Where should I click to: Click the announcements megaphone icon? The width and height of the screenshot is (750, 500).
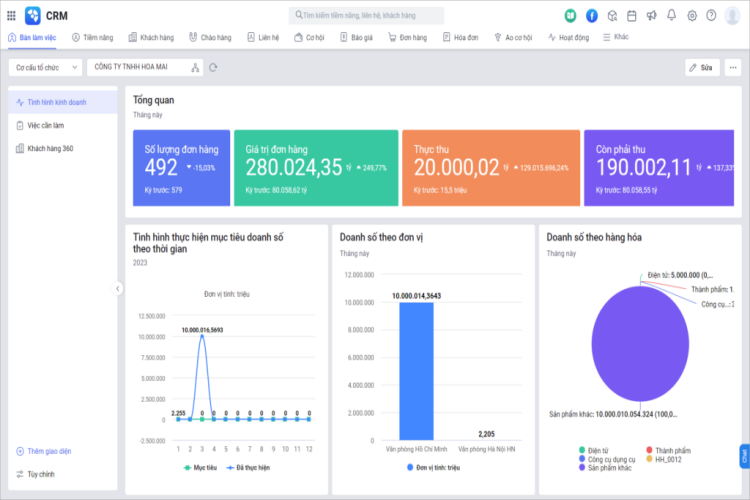[x=651, y=15]
